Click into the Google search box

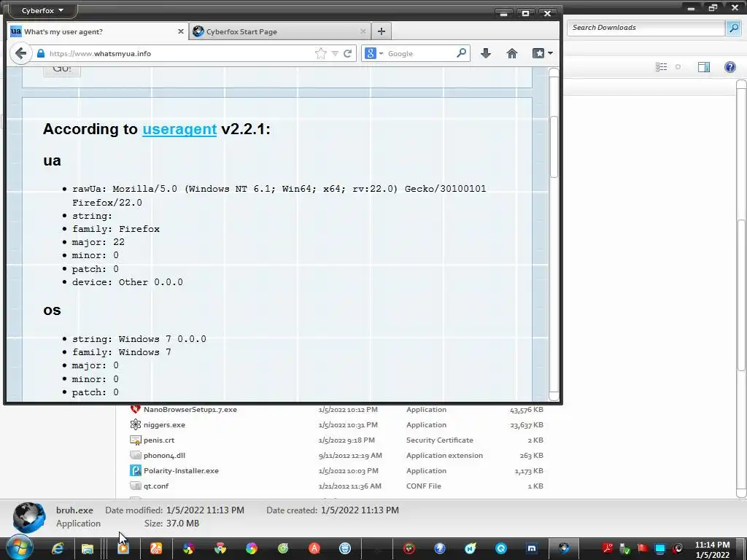click(419, 53)
